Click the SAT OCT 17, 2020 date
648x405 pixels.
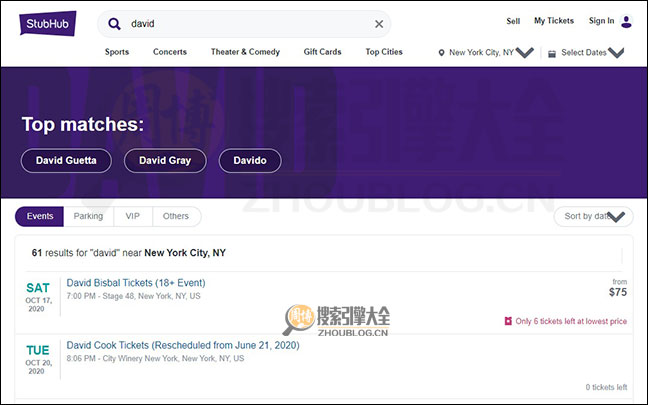point(38,297)
